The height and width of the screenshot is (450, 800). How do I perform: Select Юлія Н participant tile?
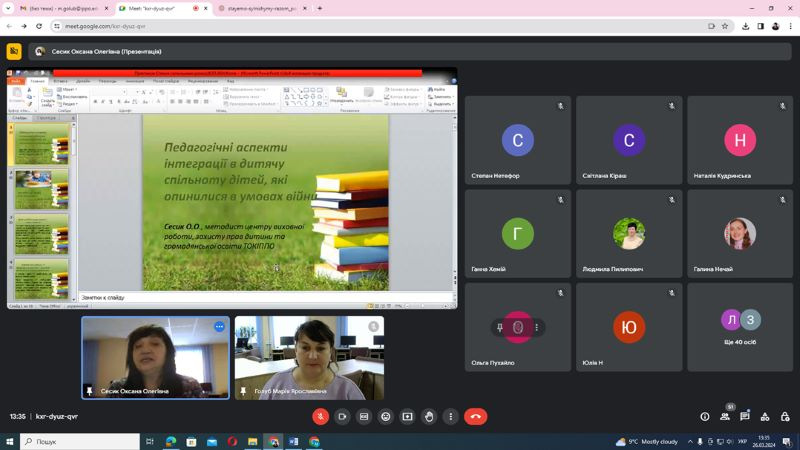pyautogui.click(x=629, y=327)
